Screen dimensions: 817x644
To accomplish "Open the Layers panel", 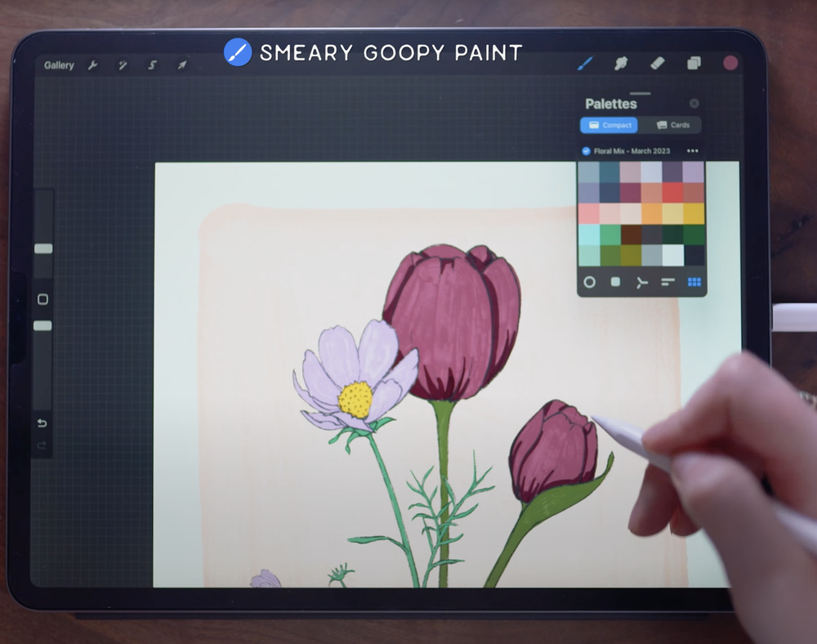I will [694, 63].
